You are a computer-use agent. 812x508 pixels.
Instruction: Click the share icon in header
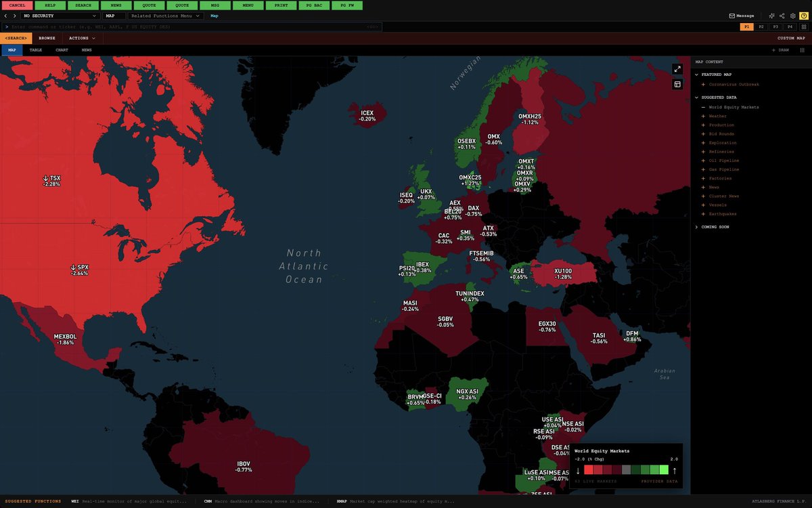tap(782, 16)
